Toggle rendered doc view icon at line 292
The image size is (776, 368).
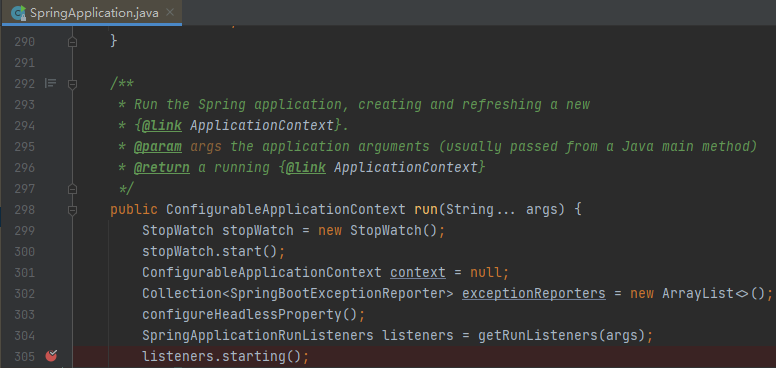click(x=50, y=83)
